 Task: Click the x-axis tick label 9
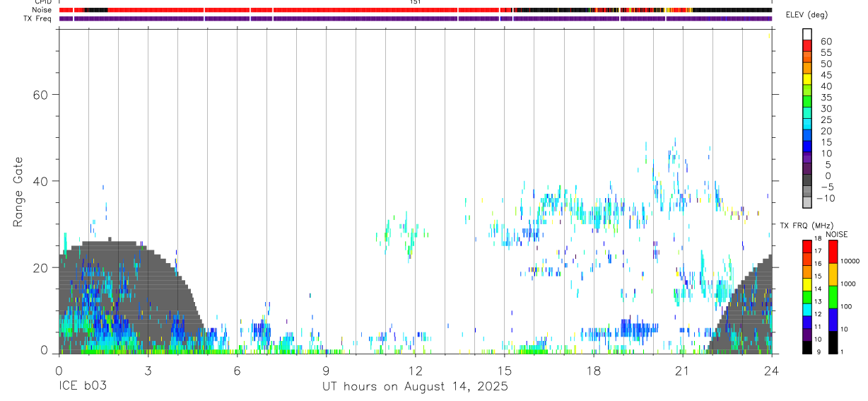pos(326,371)
